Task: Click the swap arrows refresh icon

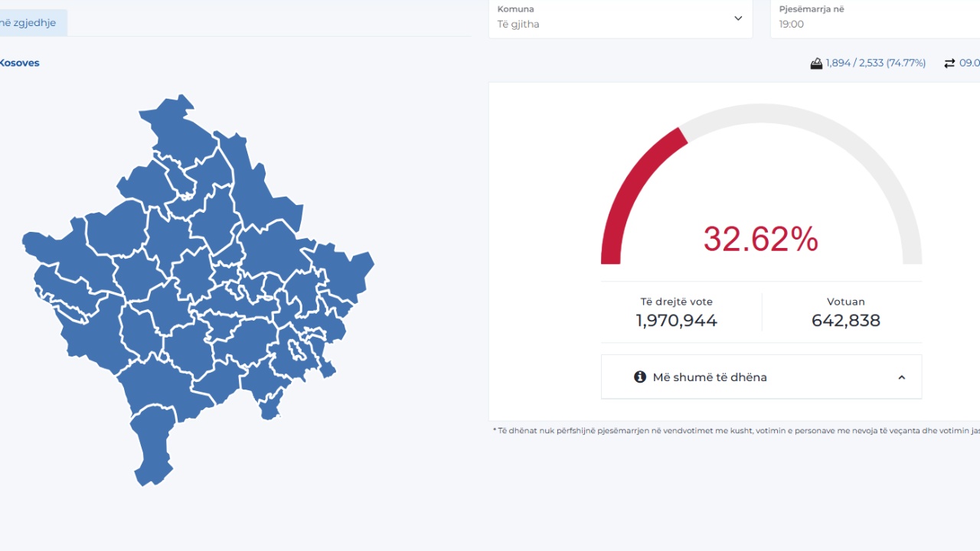Action: pyautogui.click(x=949, y=64)
